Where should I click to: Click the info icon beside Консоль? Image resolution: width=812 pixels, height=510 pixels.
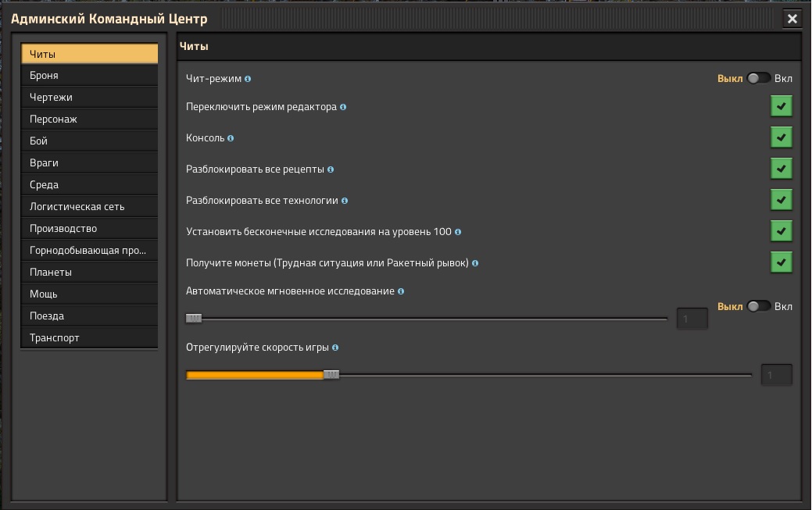[x=233, y=137]
